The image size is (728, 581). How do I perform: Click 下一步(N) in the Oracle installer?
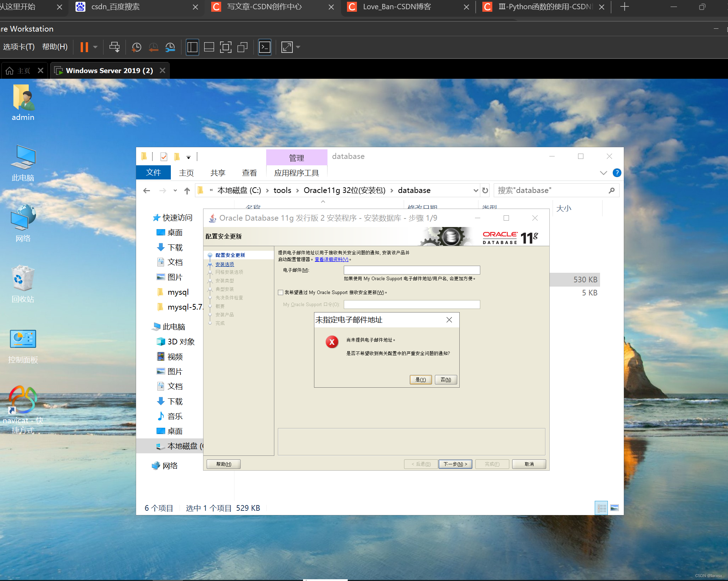point(455,464)
